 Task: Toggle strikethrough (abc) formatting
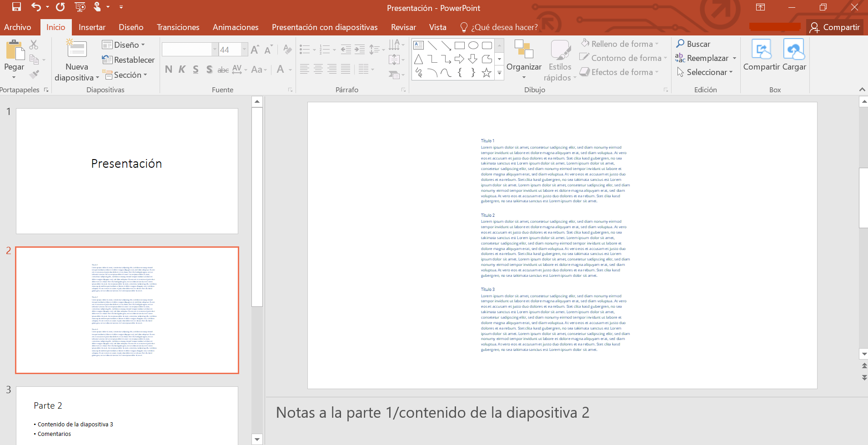click(223, 69)
